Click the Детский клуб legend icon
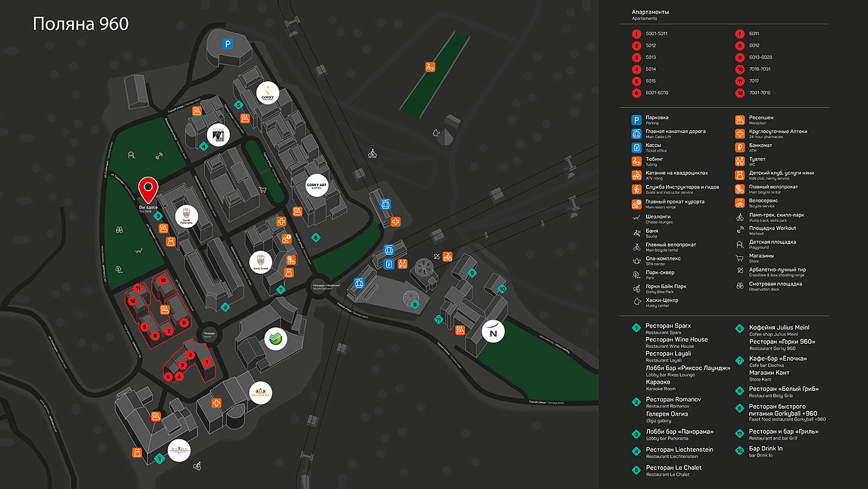 [740, 175]
